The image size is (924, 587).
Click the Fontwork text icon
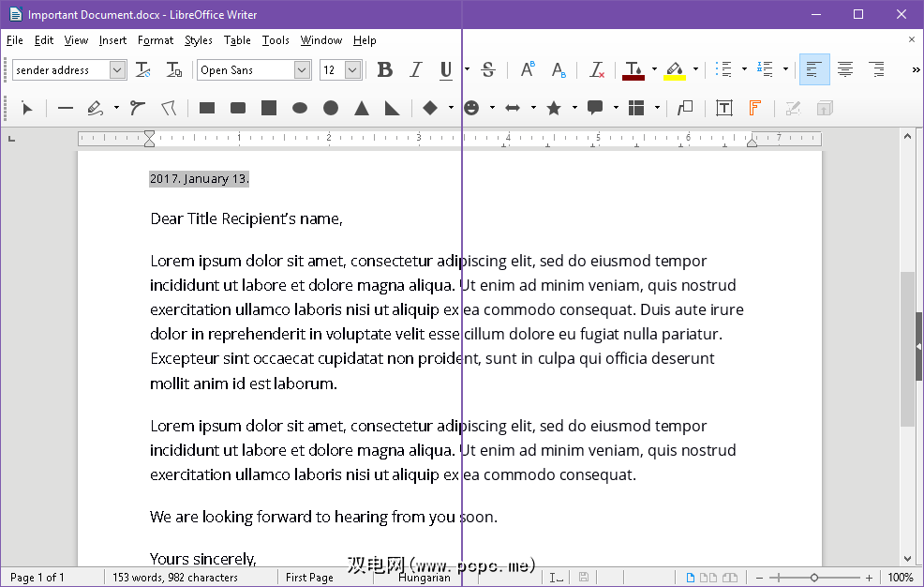pos(754,109)
